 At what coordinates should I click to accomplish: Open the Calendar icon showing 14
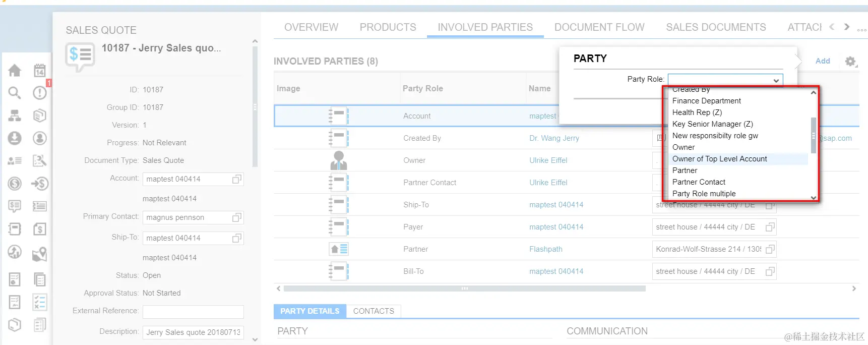pyautogui.click(x=40, y=71)
